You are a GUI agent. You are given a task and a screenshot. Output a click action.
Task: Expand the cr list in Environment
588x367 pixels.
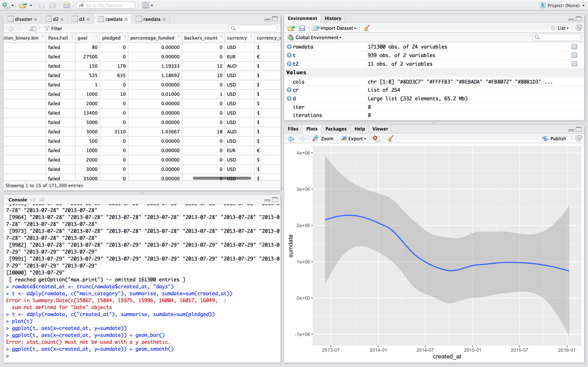(289, 90)
